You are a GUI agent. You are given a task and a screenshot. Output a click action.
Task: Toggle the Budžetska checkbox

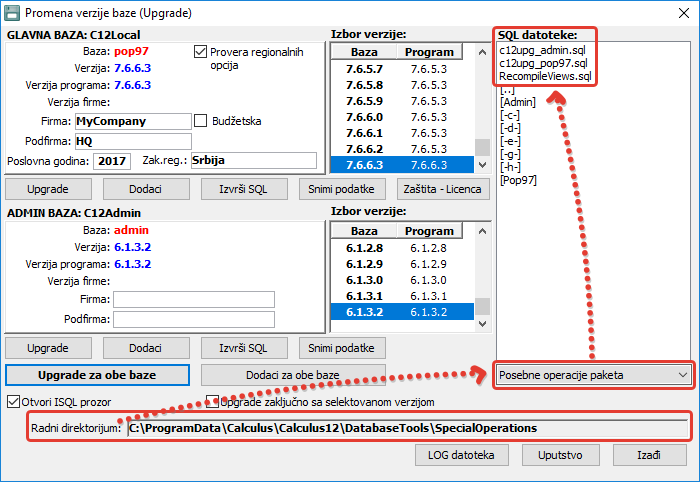click(x=201, y=121)
